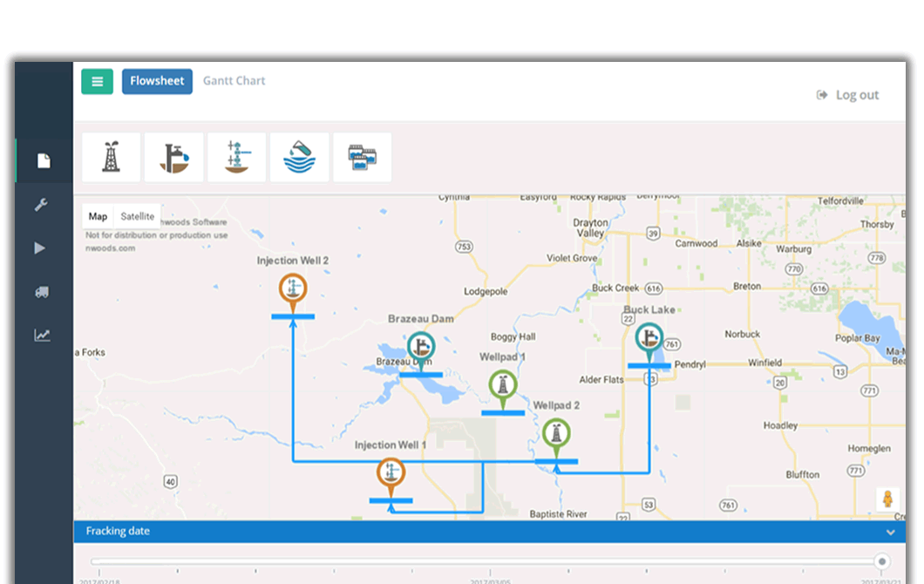
Task: Open the document page in sidebar
Action: point(44,161)
